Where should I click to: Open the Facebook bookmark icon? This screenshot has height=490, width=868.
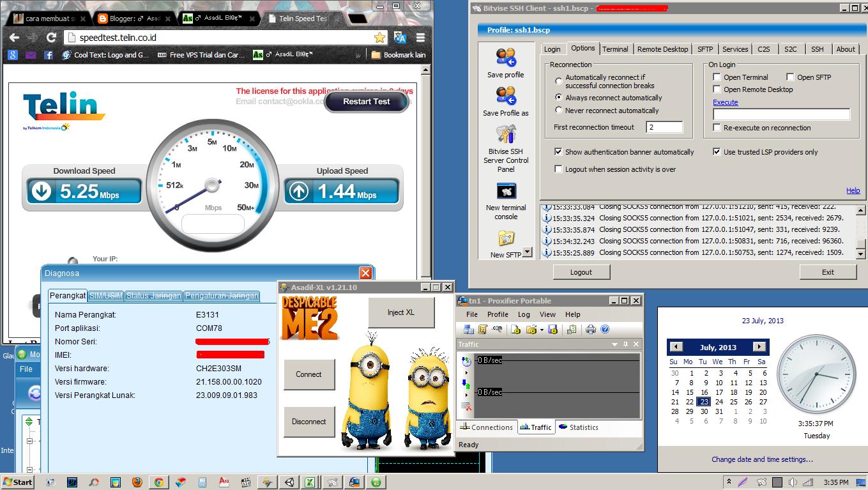tap(49, 55)
